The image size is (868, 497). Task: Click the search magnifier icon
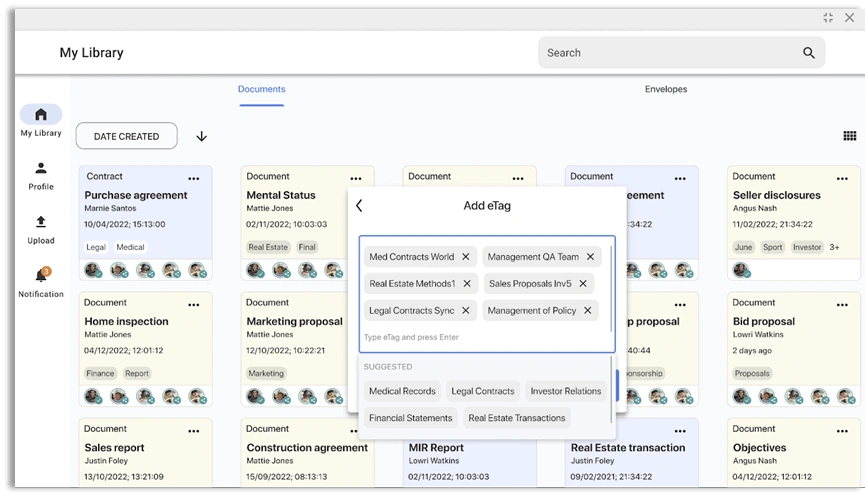click(808, 53)
